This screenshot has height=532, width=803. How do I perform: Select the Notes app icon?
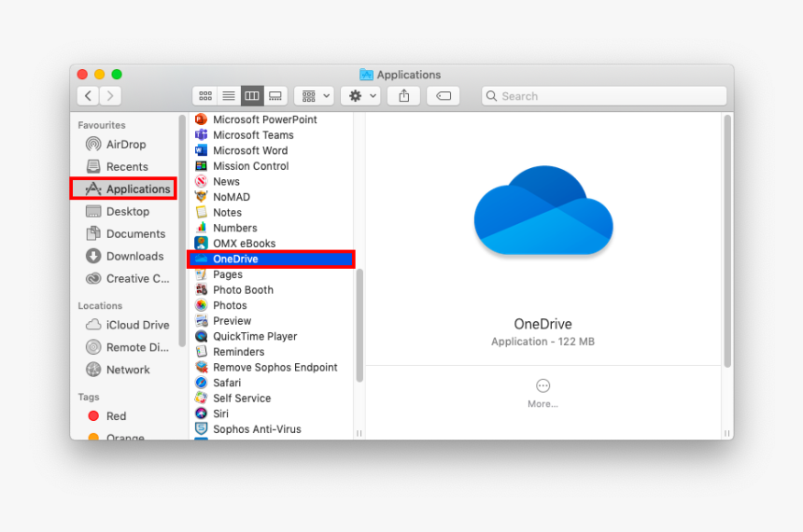pyautogui.click(x=202, y=212)
